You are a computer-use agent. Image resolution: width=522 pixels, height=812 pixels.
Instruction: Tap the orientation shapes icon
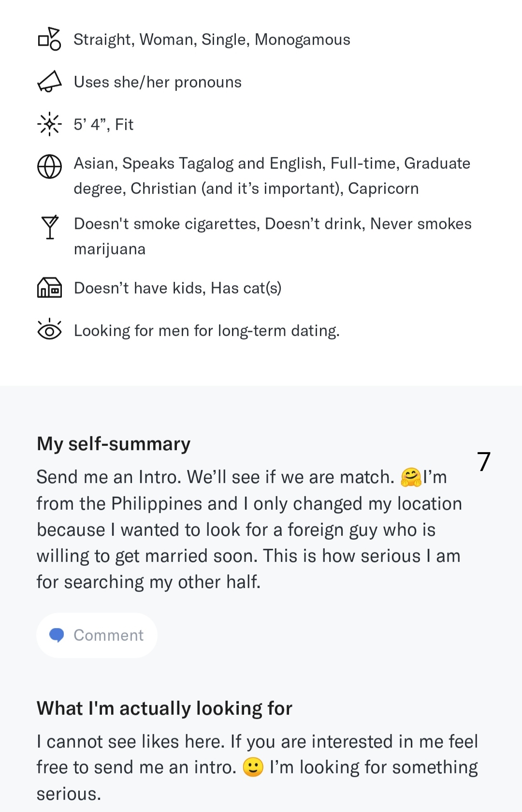pyautogui.click(x=49, y=39)
